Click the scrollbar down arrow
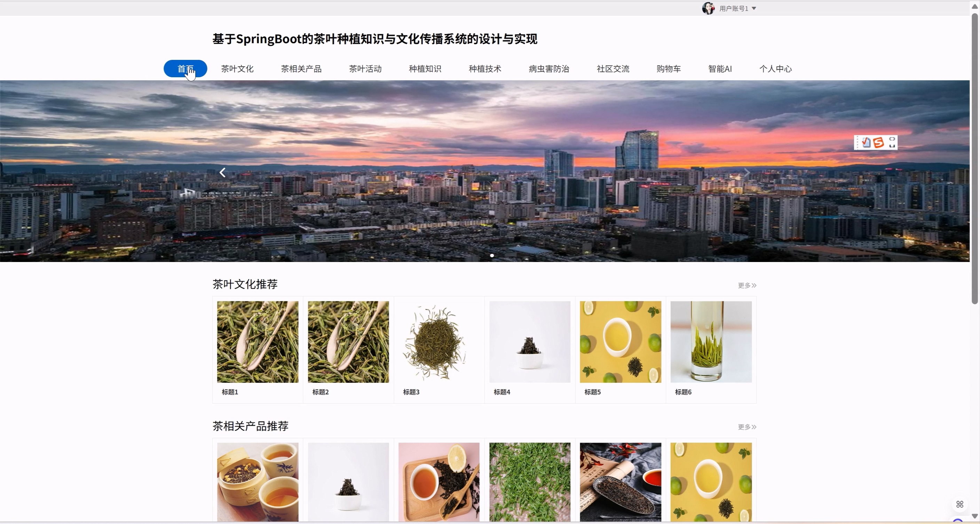This screenshot has width=980, height=524. [x=974, y=516]
